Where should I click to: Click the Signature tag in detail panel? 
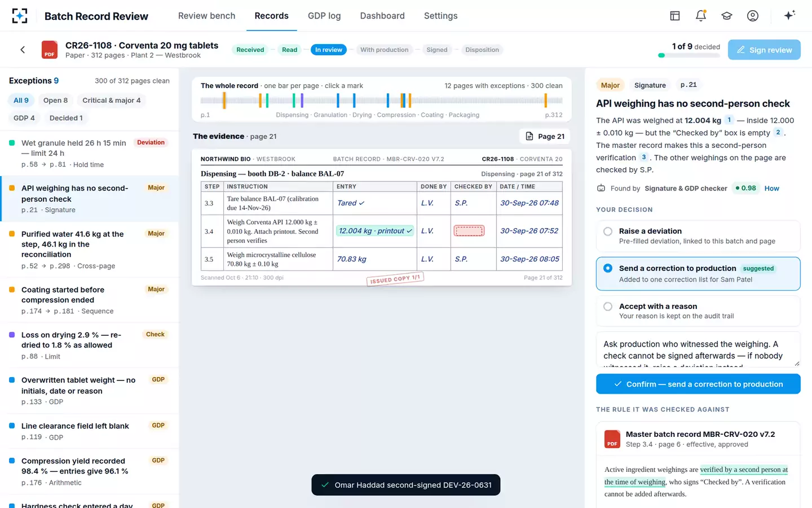coord(650,85)
